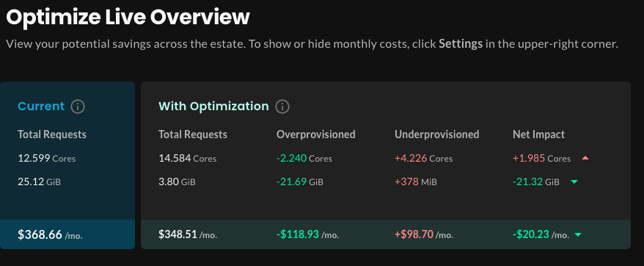Click the -$118.93 /mo. overprovisioned savings
This screenshot has height=266, width=644.
[307, 234]
